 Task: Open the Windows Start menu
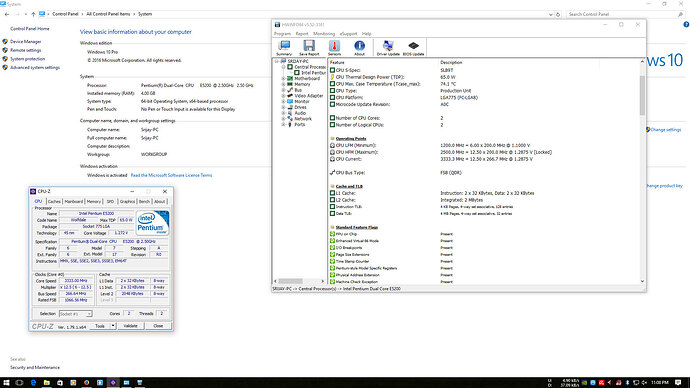6,383
